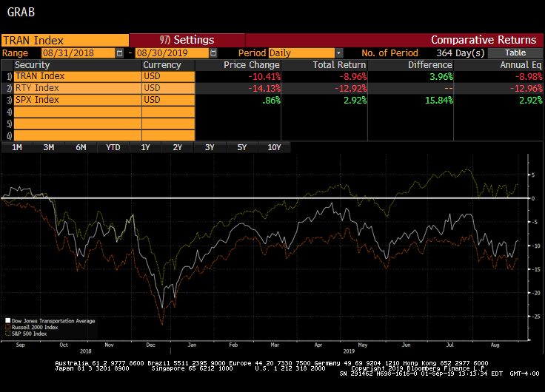Image resolution: width=545 pixels, height=392 pixels.
Task: Expand the Period Daily dropdown arrow
Action: 339,53
